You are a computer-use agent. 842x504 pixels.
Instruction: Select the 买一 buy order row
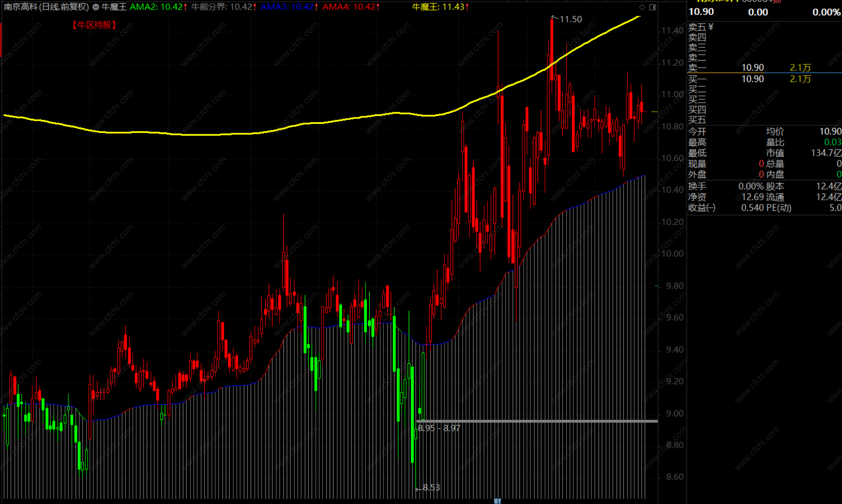[753, 79]
